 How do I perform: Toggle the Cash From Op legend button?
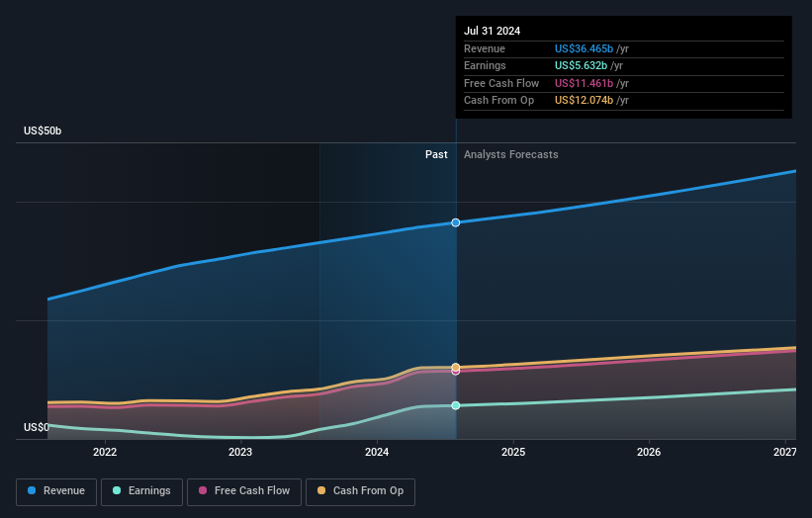pyautogui.click(x=360, y=491)
